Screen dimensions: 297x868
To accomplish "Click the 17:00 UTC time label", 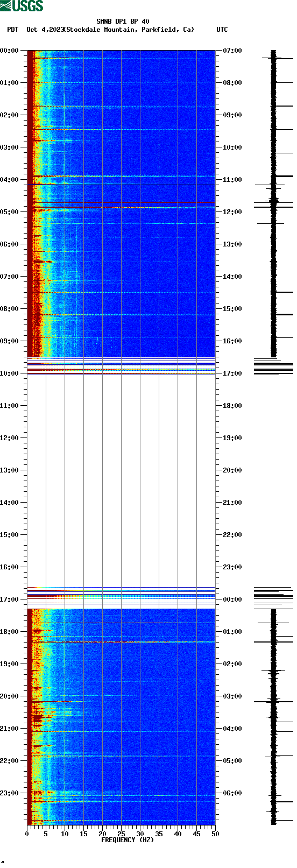I will click(232, 373).
